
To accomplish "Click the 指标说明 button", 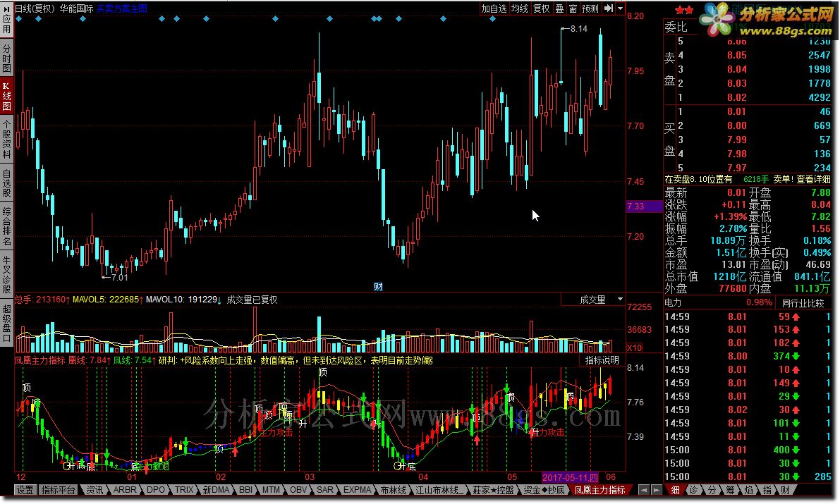I will click(602, 360).
